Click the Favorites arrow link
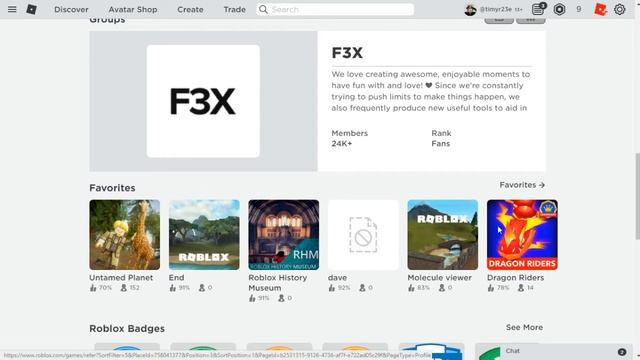640x360 pixels. click(522, 185)
